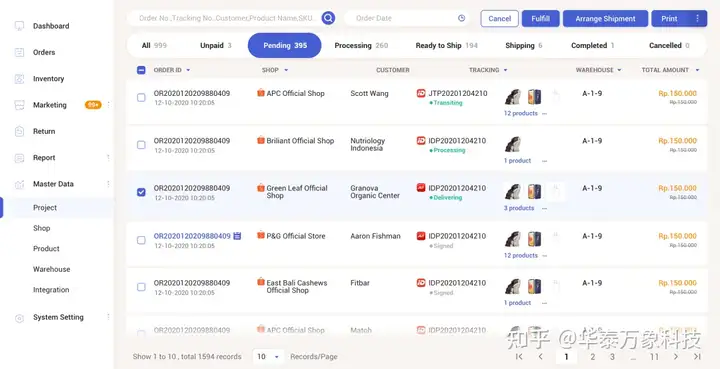Switch to the Cancelled tab
This screenshot has height=369, width=720.
click(x=669, y=45)
